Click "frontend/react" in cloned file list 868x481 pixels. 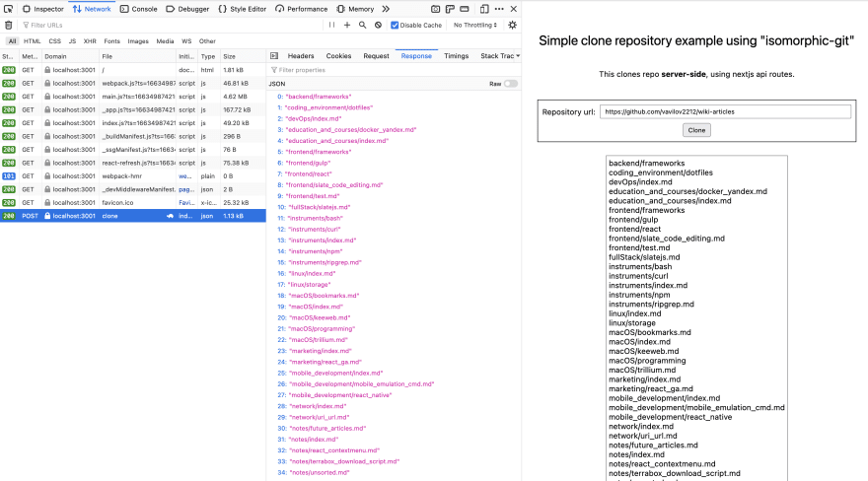[x=634, y=229]
